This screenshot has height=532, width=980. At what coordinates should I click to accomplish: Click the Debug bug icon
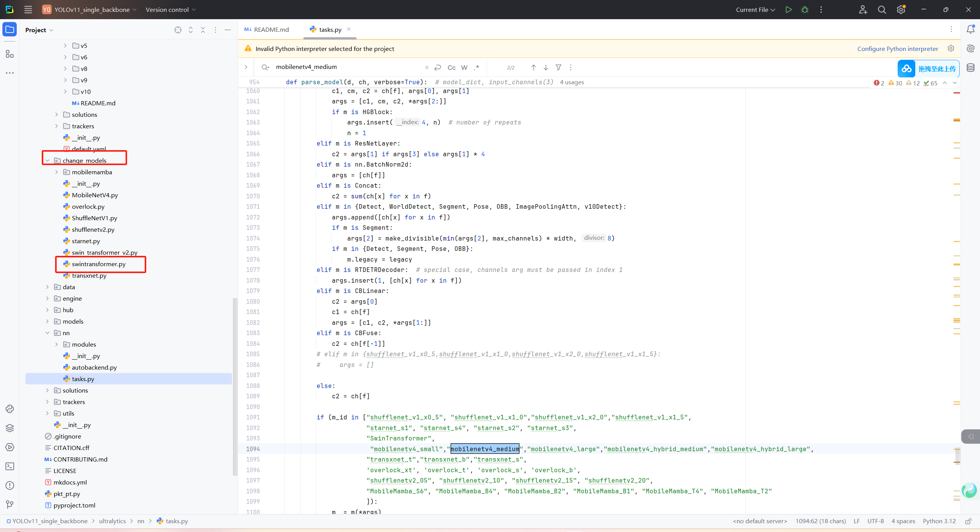point(805,10)
